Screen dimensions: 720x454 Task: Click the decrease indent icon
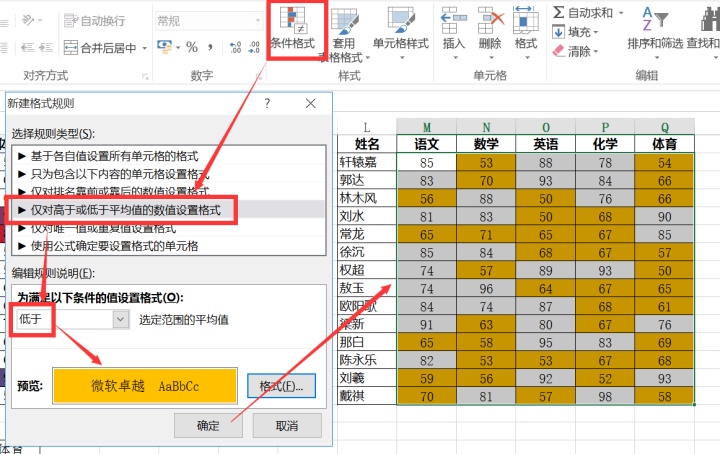(x=28, y=47)
